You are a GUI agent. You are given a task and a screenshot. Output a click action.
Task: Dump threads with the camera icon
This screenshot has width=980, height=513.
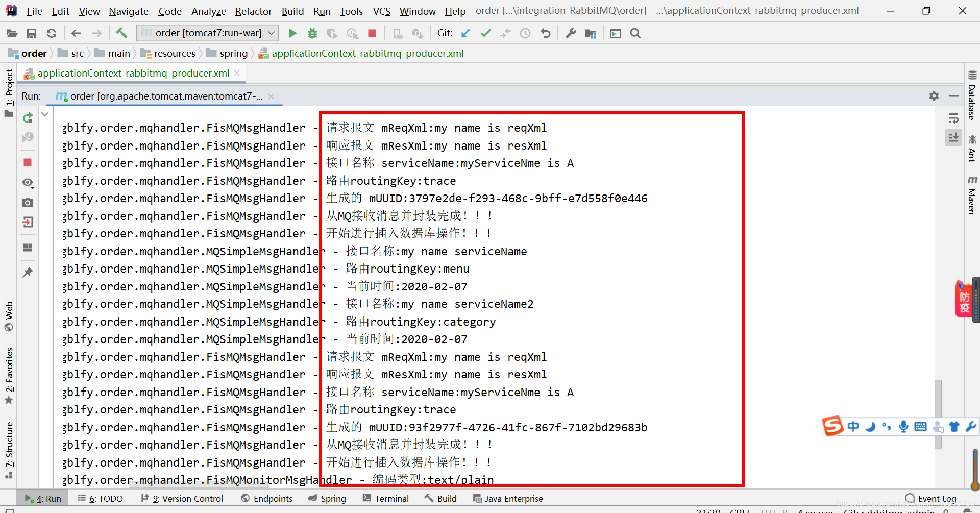(x=28, y=203)
